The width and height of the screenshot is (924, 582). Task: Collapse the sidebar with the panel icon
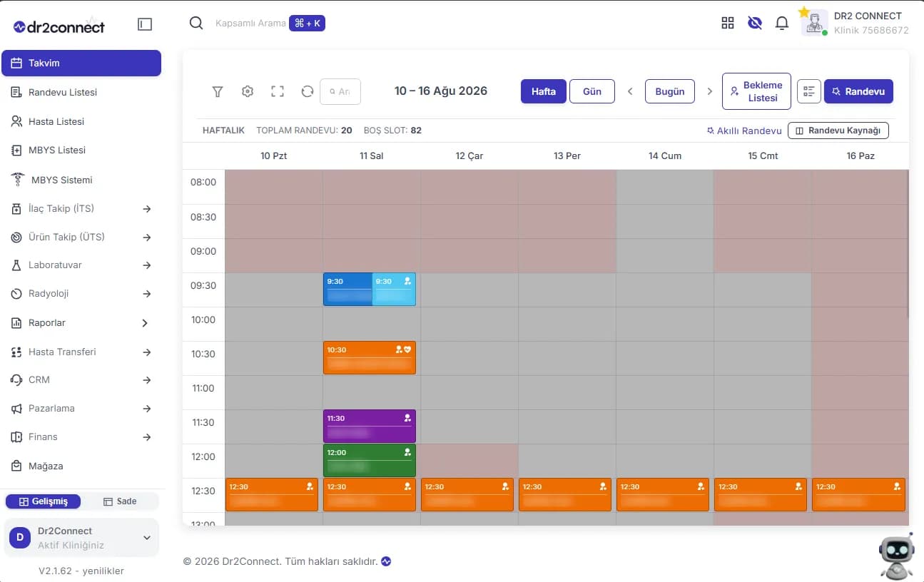(x=145, y=24)
